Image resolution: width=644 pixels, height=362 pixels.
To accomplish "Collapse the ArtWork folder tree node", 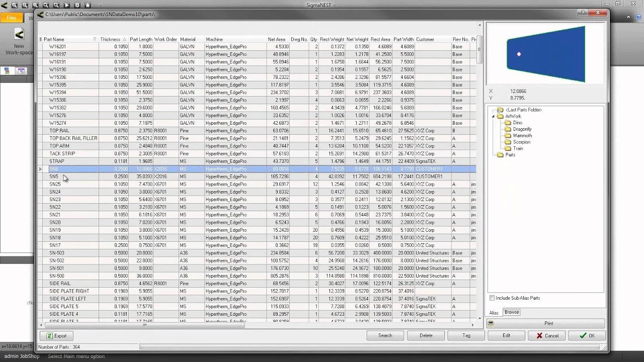I will click(494, 116).
